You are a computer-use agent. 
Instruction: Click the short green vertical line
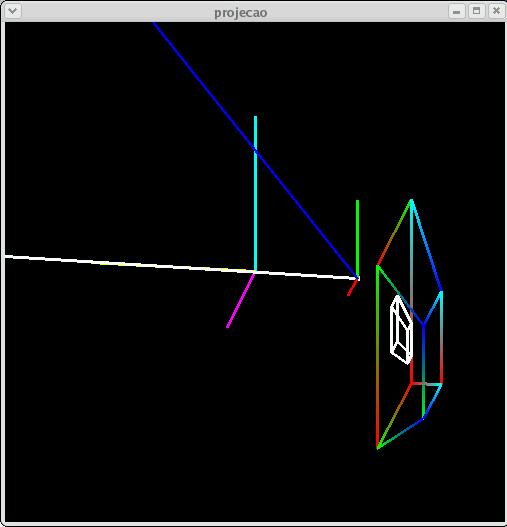click(357, 238)
